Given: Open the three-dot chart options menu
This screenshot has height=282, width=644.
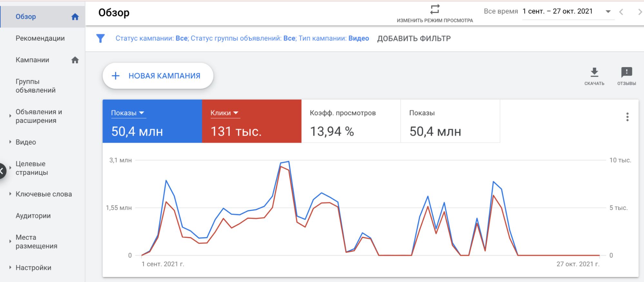Looking at the screenshot, I should tap(627, 117).
